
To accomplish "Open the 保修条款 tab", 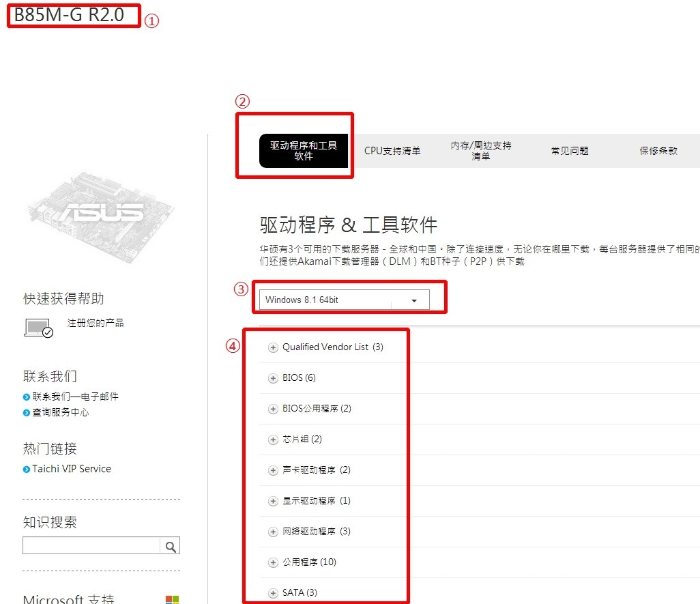I will point(658,151).
